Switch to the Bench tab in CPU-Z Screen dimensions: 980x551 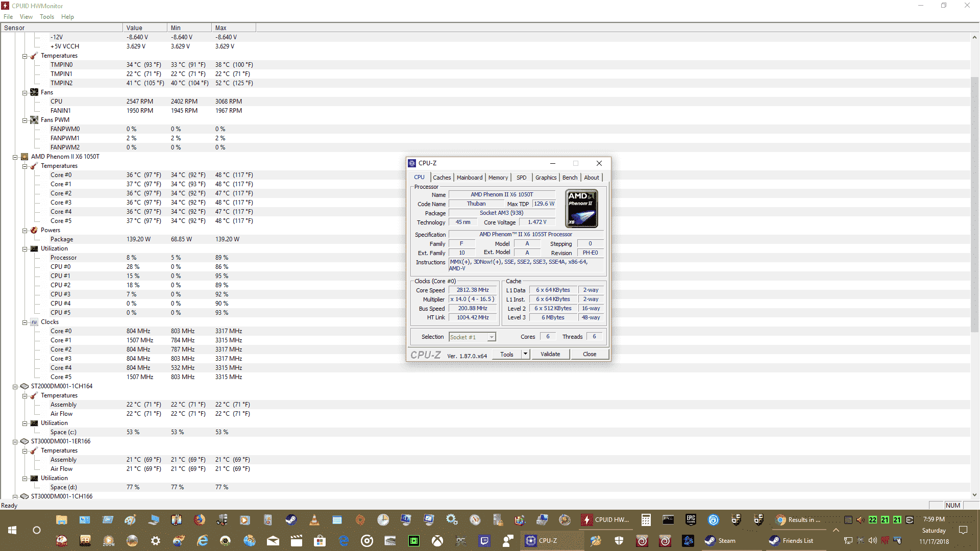click(x=570, y=178)
